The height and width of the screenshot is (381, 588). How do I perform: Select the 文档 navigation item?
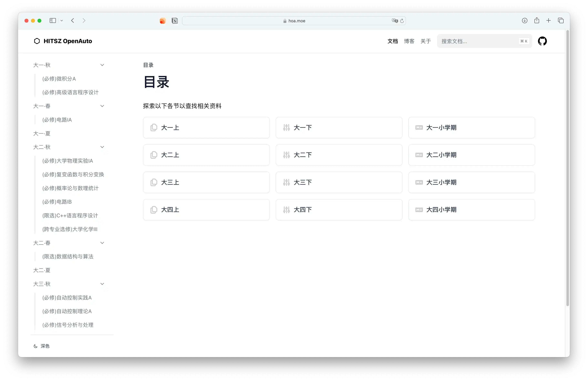(x=393, y=41)
